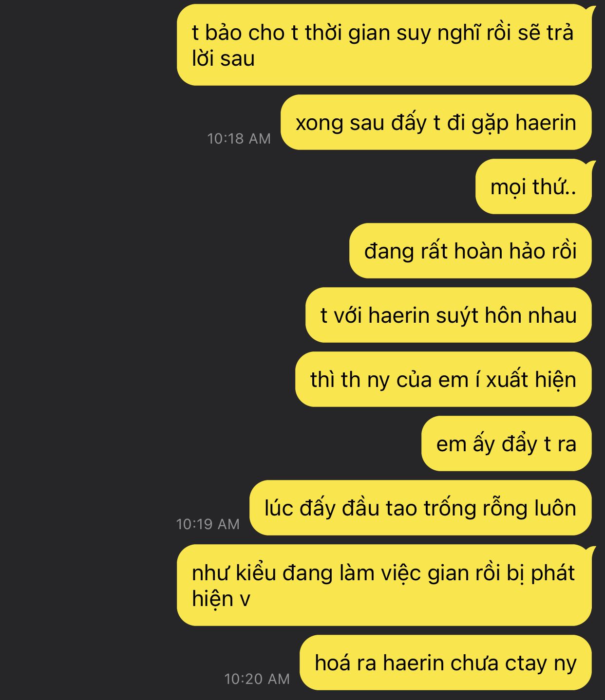Tap the 10:18 AM timestamp

[239, 139]
